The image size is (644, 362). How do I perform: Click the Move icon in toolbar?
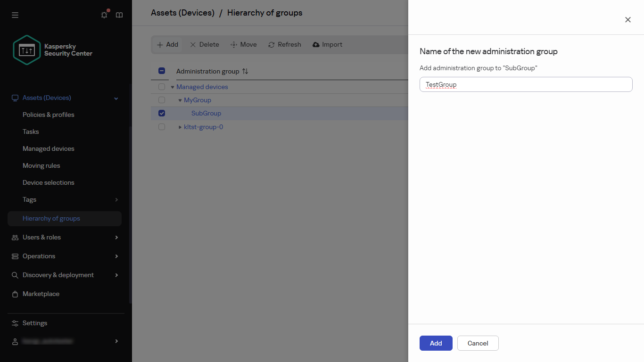tap(234, 45)
